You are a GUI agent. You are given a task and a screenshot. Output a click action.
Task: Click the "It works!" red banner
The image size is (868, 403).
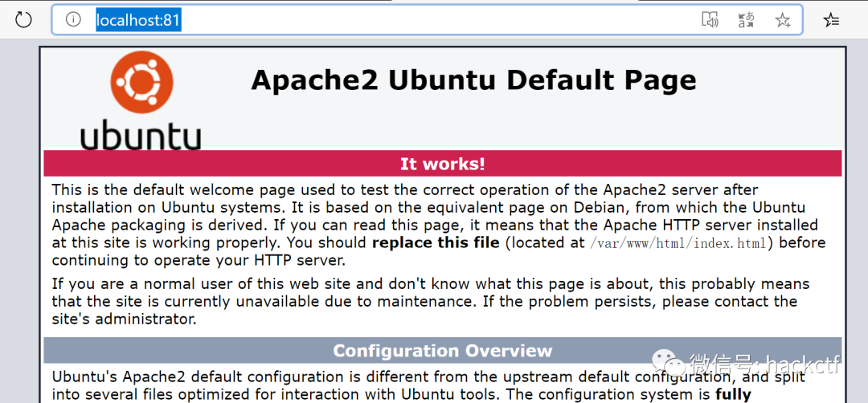pyautogui.click(x=443, y=164)
